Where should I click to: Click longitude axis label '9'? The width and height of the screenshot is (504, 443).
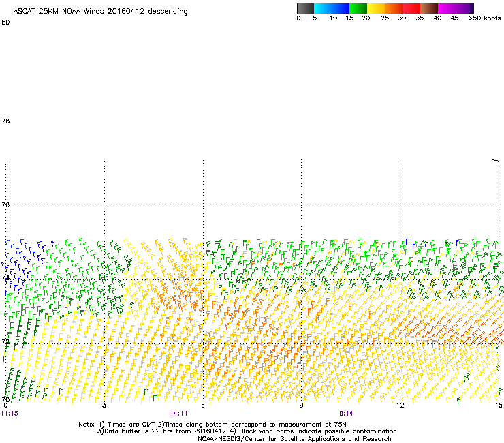tap(301, 406)
